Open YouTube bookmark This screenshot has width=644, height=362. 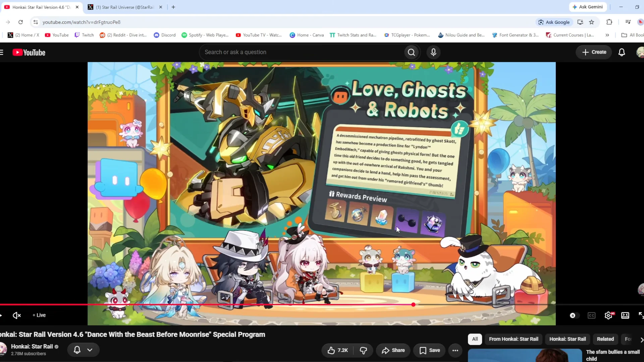pyautogui.click(x=57, y=35)
